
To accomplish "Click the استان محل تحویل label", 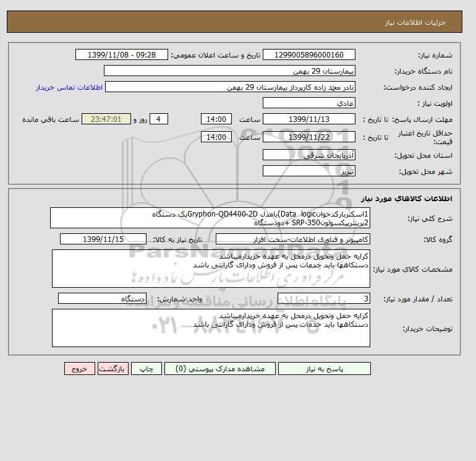I will (423, 155).
